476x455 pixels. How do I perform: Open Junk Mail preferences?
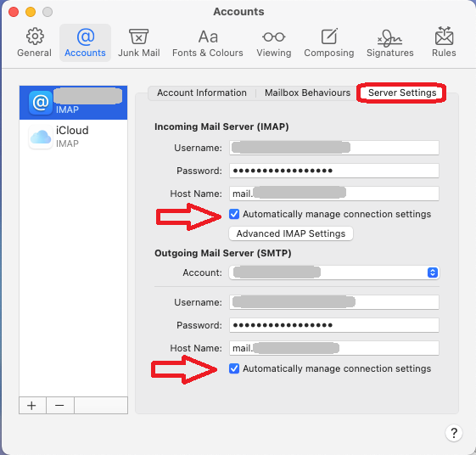pos(139,42)
